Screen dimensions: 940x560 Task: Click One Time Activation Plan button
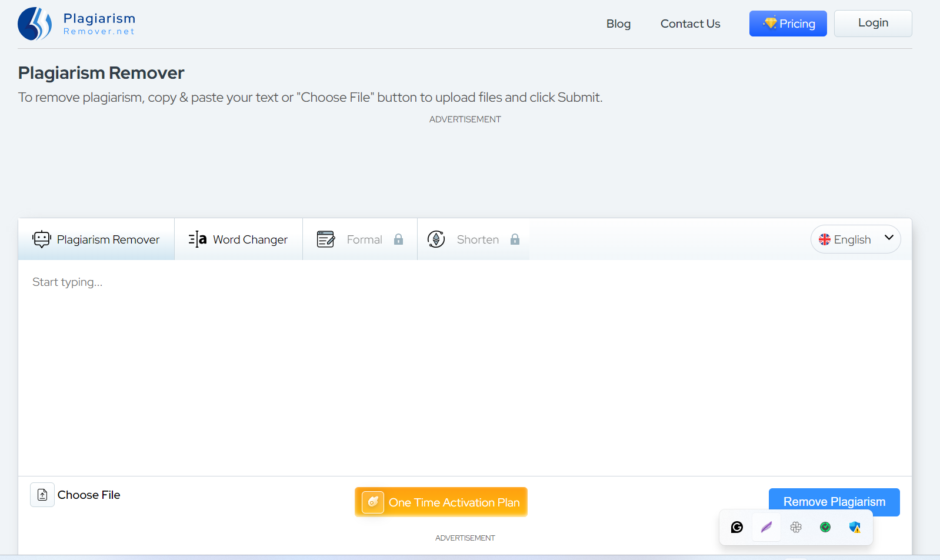click(x=441, y=502)
